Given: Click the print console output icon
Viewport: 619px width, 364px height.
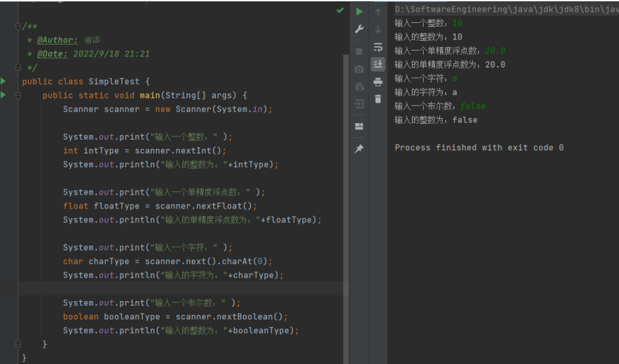Looking at the screenshot, I should [378, 82].
